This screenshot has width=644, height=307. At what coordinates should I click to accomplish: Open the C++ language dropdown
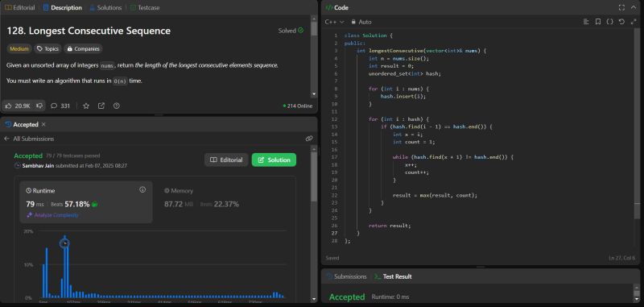(x=334, y=22)
